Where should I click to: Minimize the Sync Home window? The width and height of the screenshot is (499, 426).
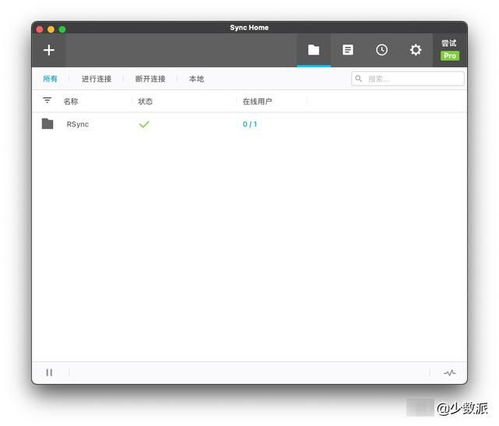pos(51,29)
